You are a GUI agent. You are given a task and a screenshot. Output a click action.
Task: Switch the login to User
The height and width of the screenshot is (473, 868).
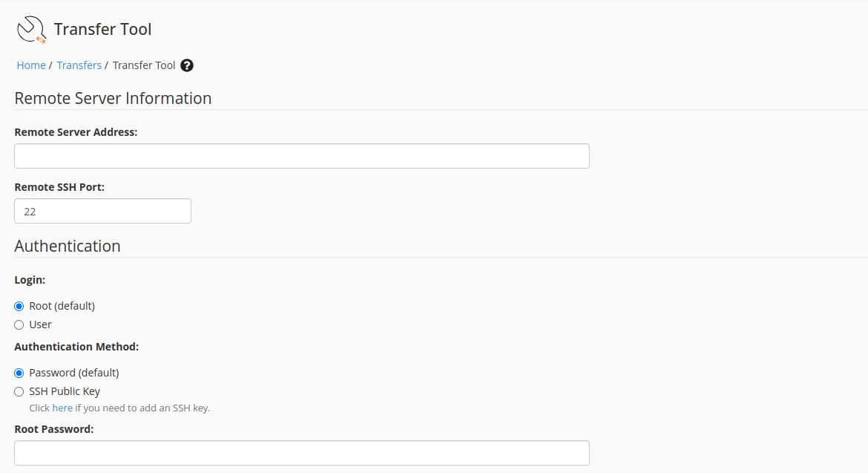(x=19, y=324)
